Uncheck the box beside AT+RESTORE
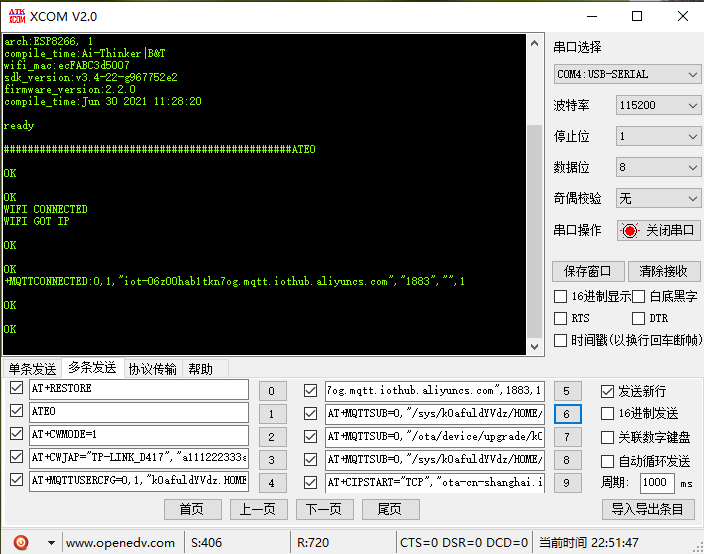 pyautogui.click(x=16, y=387)
